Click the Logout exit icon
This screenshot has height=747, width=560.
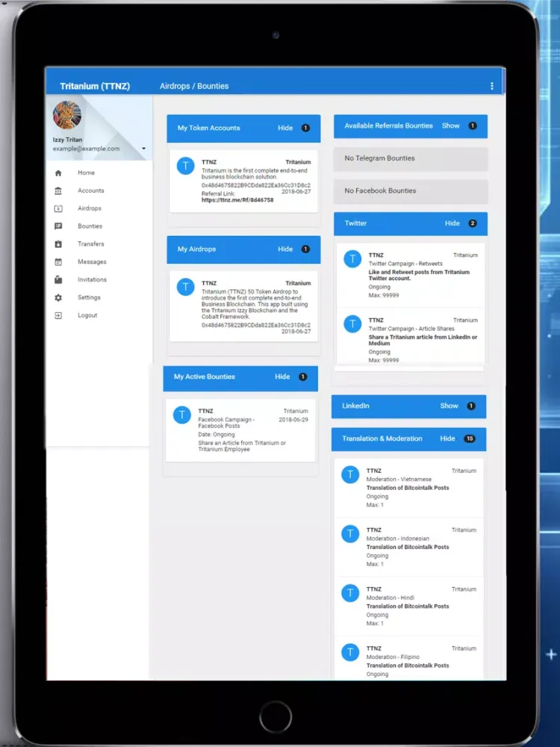point(58,315)
